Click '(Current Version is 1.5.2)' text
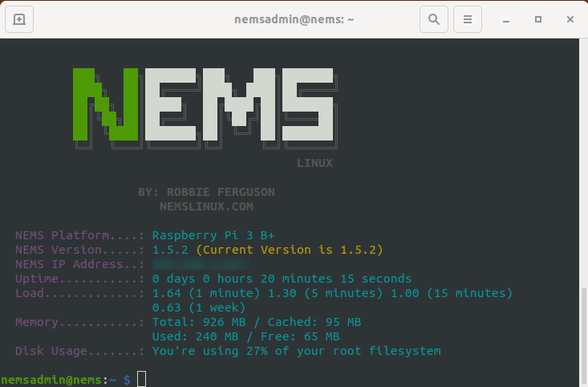 coord(290,250)
